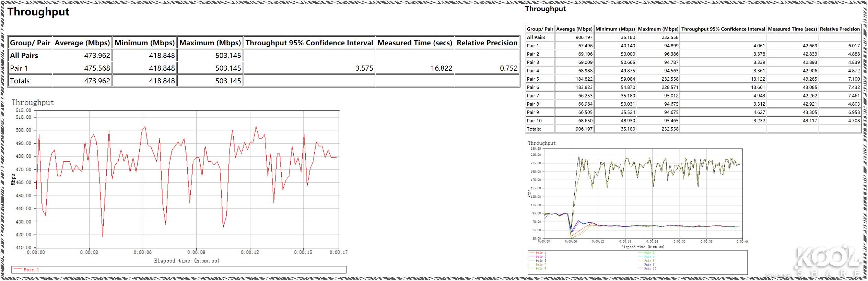
Task: Select the Pair 6 row label in the table
Action: (533, 87)
